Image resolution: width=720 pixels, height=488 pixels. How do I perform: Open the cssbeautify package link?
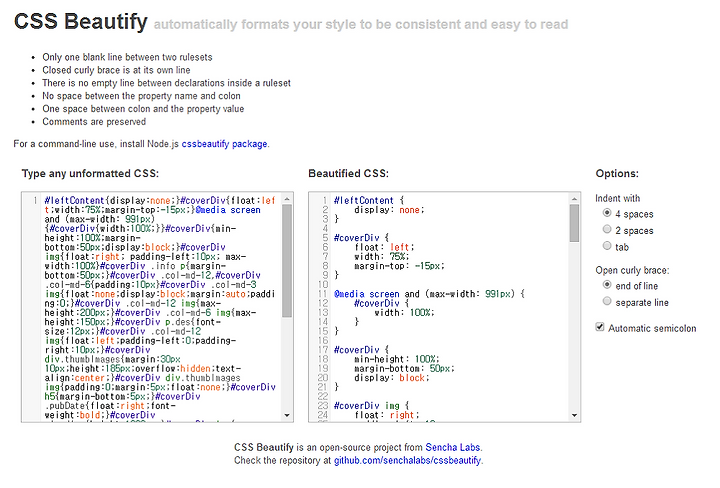pos(225,144)
